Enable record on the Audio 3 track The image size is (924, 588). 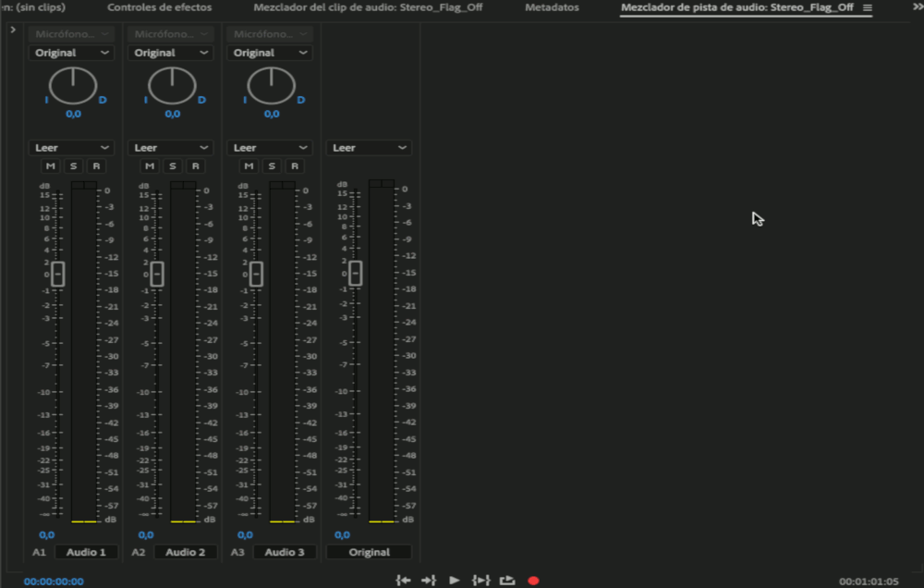(294, 166)
